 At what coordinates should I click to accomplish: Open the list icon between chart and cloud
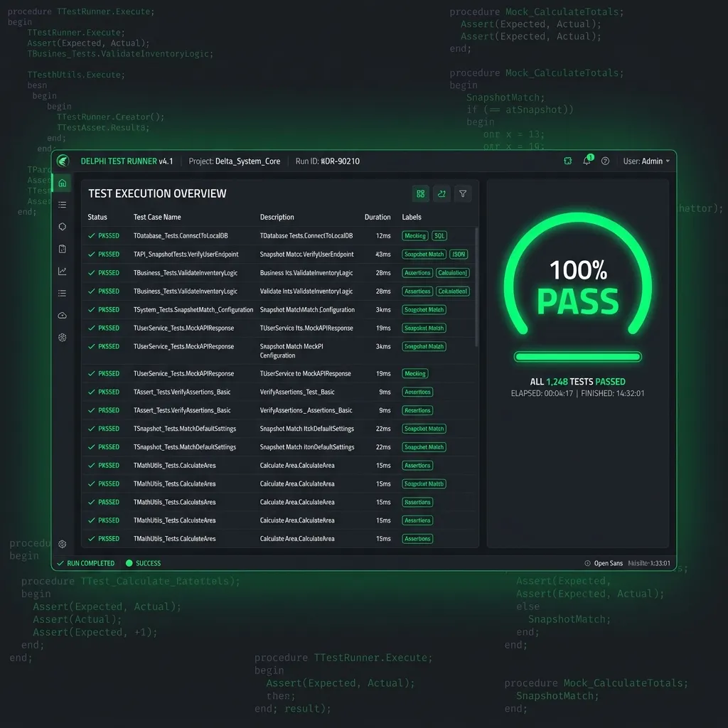pos(63,293)
